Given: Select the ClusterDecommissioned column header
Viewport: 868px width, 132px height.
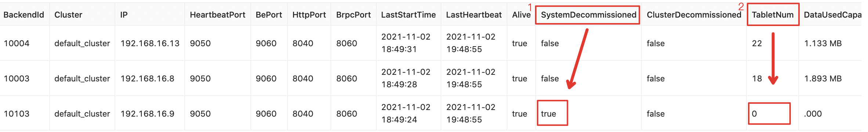Looking at the screenshot, I should [x=694, y=15].
